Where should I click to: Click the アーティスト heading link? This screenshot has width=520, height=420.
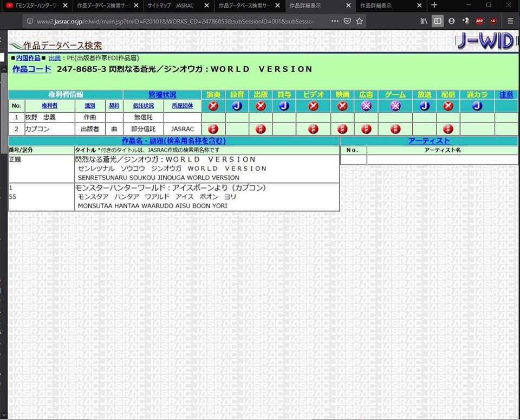(429, 141)
